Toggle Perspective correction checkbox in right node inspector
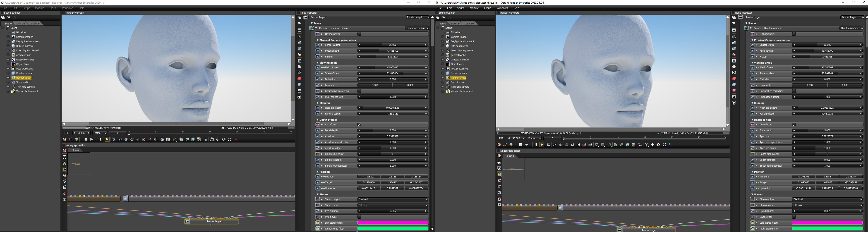Viewport: 868px width, 232px height. coord(794,91)
